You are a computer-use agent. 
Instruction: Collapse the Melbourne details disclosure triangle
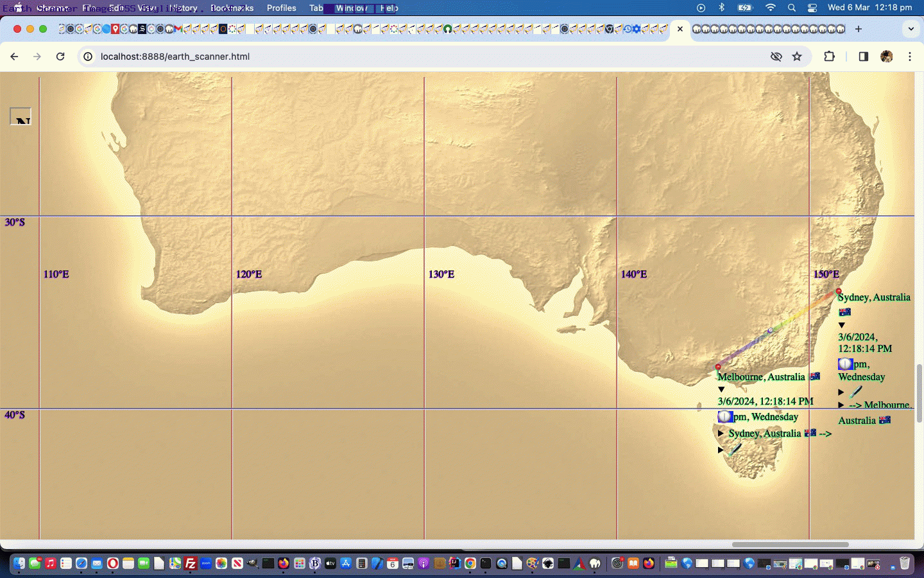[721, 389]
